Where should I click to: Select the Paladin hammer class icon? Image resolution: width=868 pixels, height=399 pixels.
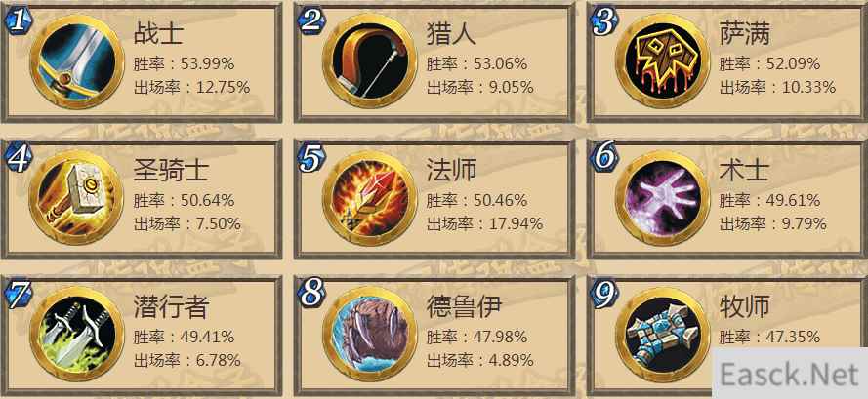77,198
